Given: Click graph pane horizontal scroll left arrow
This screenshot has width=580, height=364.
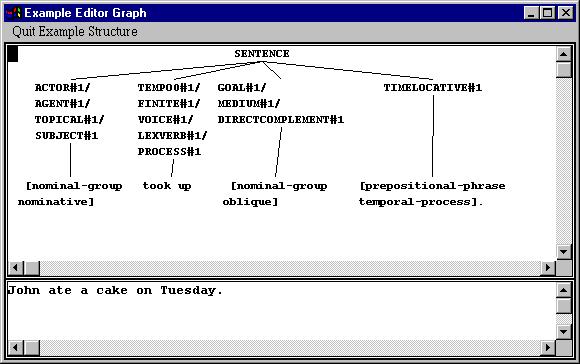Looking at the screenshot, I should pos(16,268).
